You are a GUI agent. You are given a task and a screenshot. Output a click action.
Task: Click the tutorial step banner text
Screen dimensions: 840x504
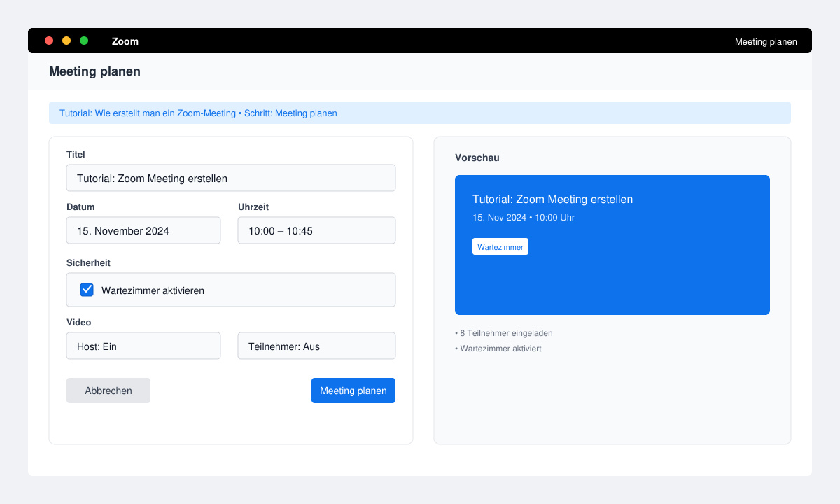[198, 113]
